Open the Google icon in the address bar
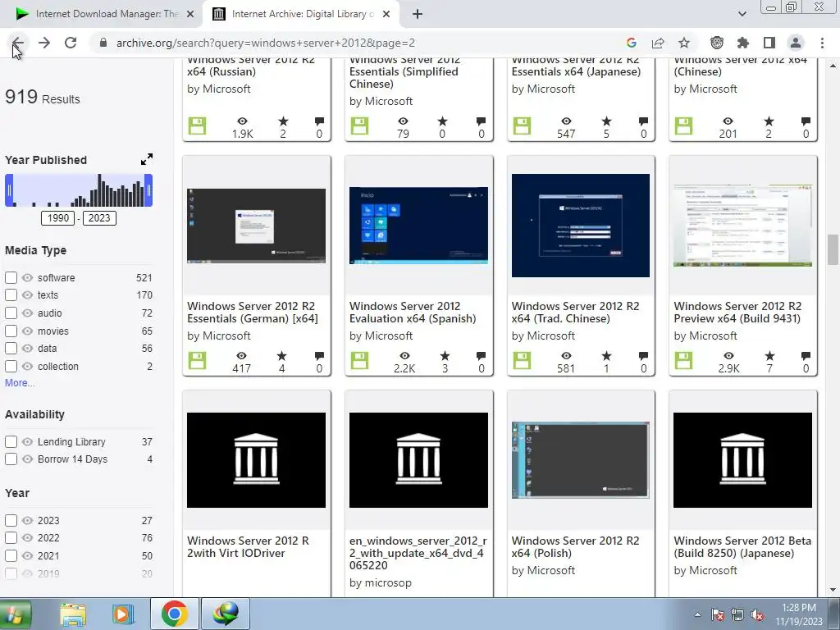Viewport: 840px width, 630px height. (x=632, y=43)
